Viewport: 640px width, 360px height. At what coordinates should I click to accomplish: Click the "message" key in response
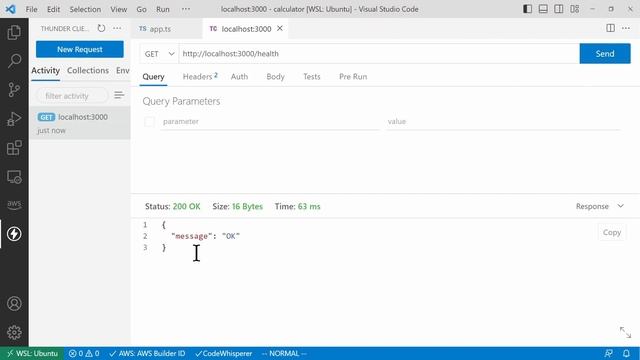191,236
